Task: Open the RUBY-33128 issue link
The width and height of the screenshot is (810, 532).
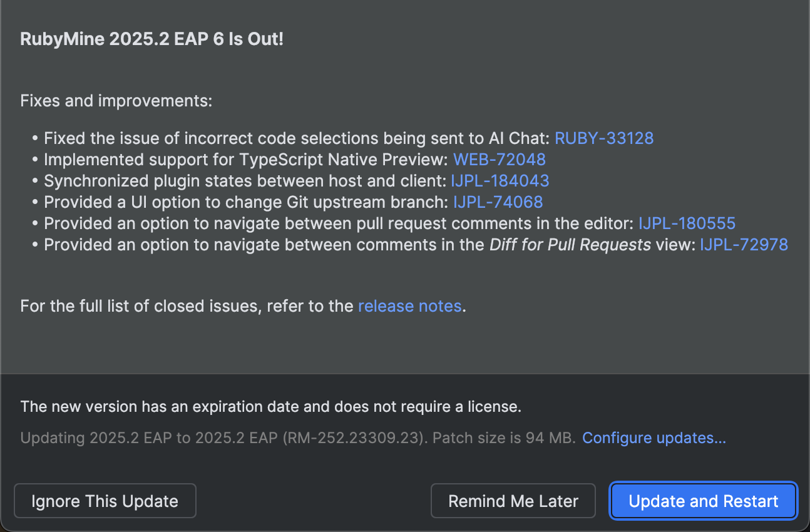Action: (604, 138)
